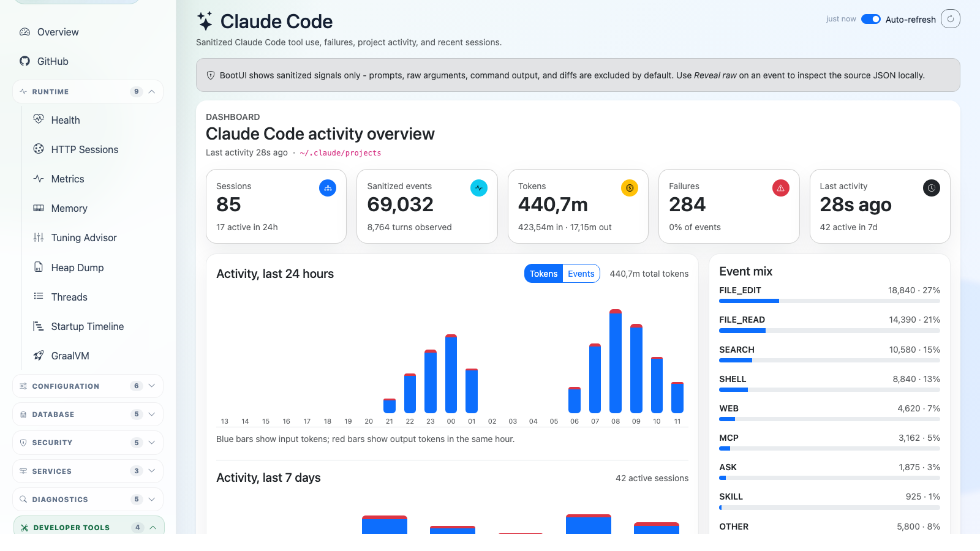
Task: Click the HTTP Sessions icon
Action: click(39, 149)
